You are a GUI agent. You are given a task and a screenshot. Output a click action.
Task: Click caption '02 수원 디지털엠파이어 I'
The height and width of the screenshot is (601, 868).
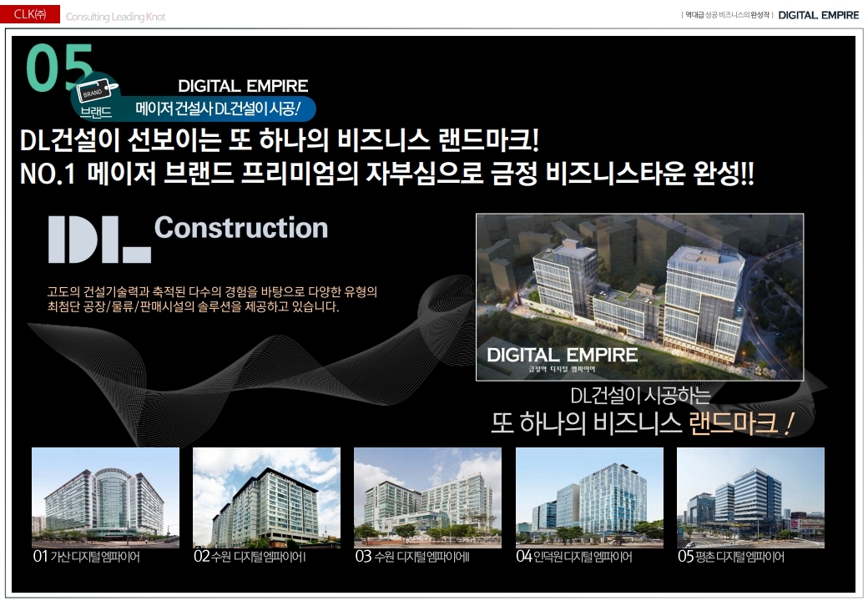pyautogui.click(x=250, y=556)
